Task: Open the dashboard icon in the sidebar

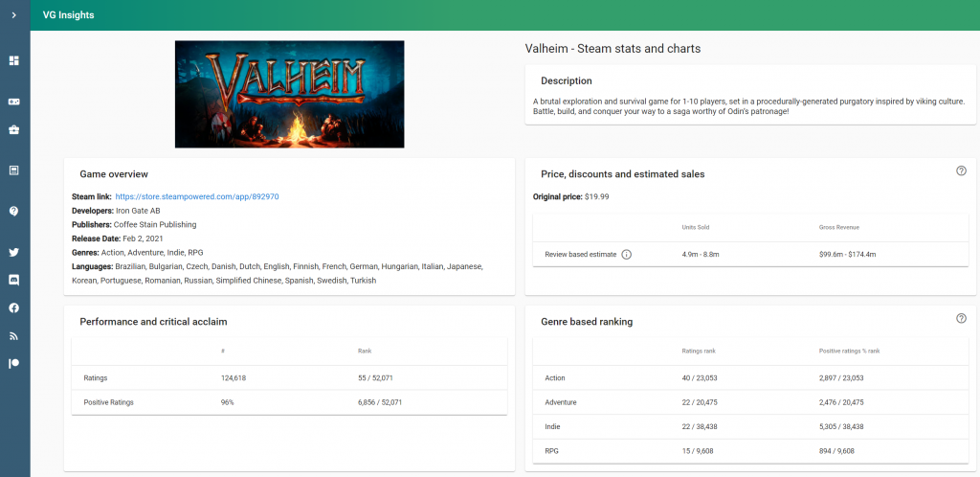Action: point(13,60)
